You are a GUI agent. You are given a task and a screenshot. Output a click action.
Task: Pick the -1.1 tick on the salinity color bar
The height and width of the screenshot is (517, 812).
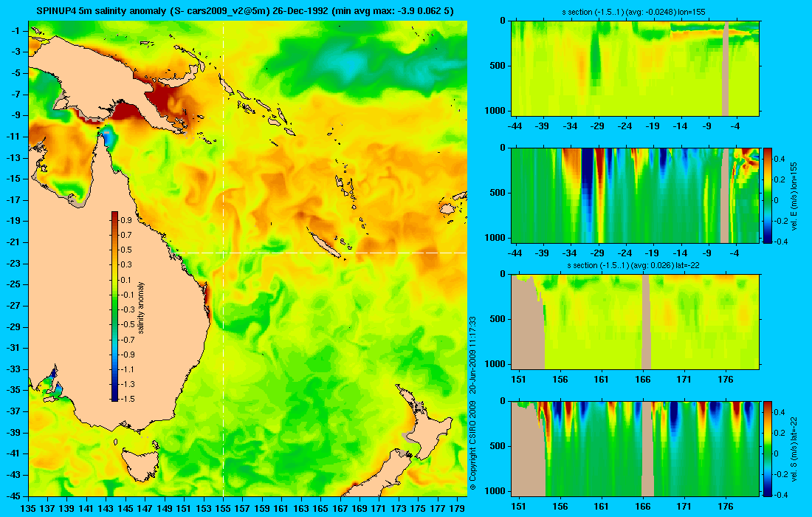click(x=127, y=369)
